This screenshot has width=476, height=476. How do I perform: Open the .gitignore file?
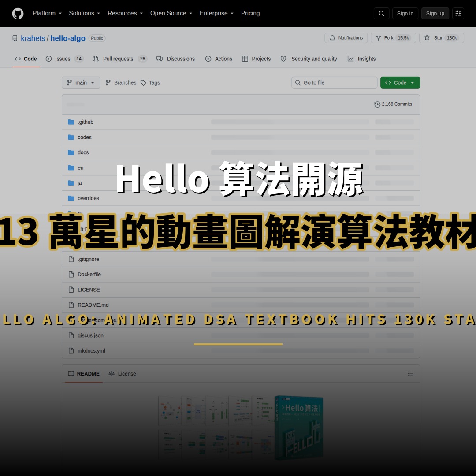coord(88,259)
